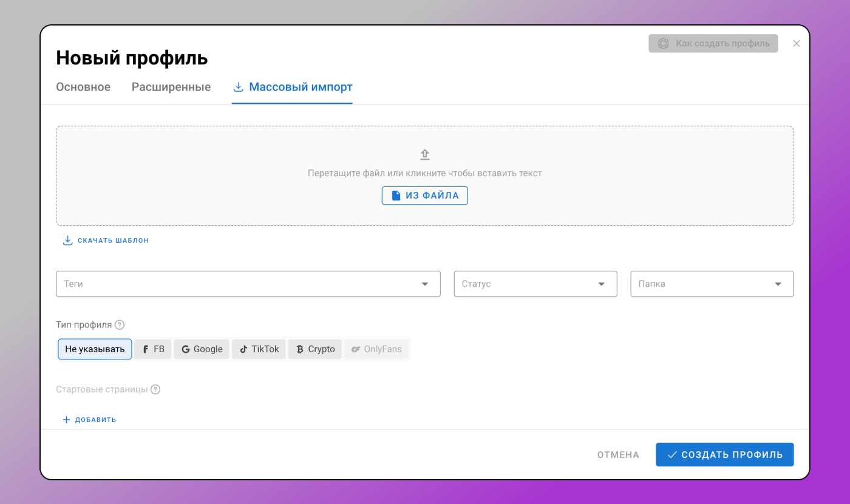This screenshot has height=504, width=850.
Task: Select the Не указывать profile type
Action: (95, 349)
